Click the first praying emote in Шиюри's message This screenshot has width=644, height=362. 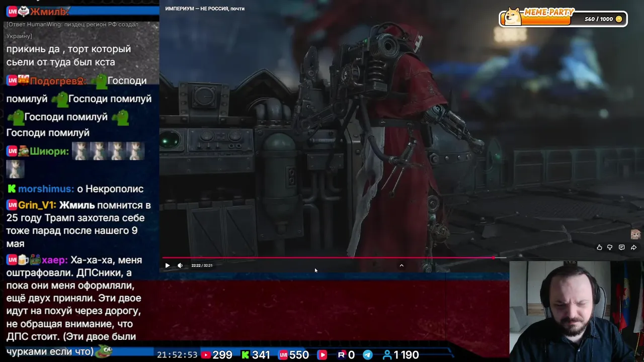coord(80,151)
